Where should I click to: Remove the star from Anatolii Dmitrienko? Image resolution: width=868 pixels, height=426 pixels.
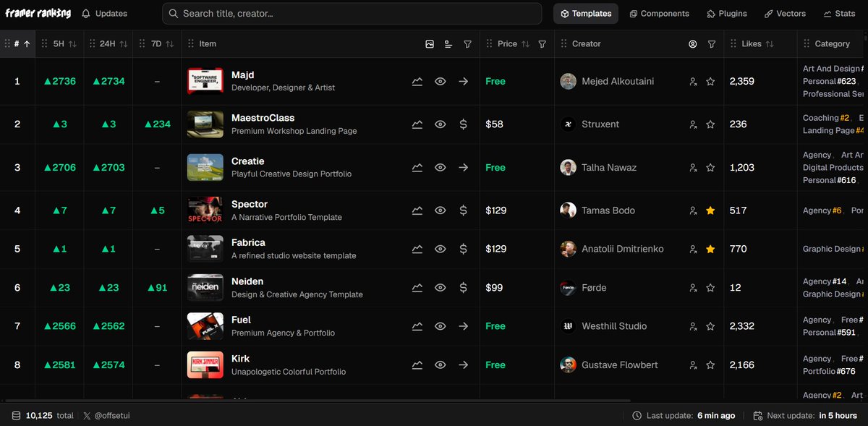pos(710,249)
